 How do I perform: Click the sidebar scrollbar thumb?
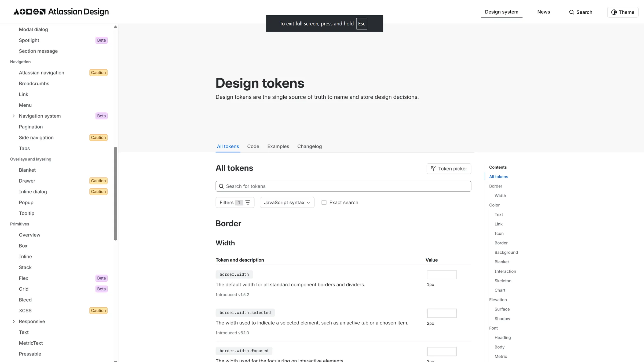[115, 194]
